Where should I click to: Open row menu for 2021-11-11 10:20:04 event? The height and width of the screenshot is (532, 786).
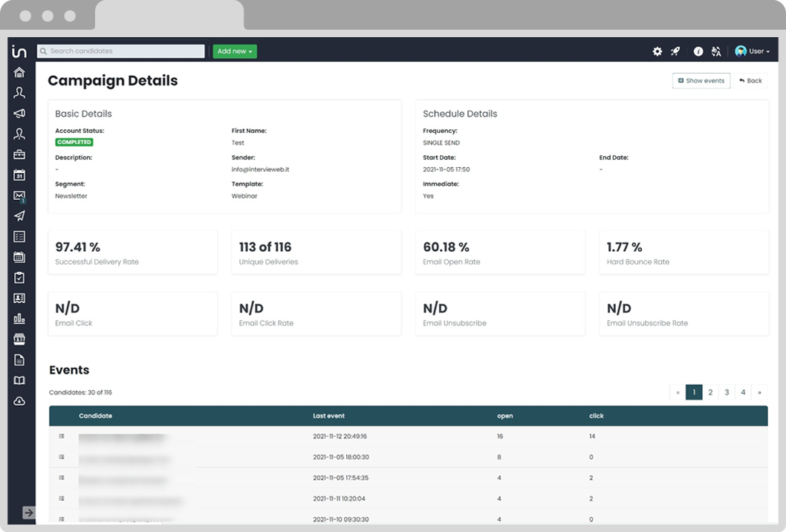click(x=62, y=499)
